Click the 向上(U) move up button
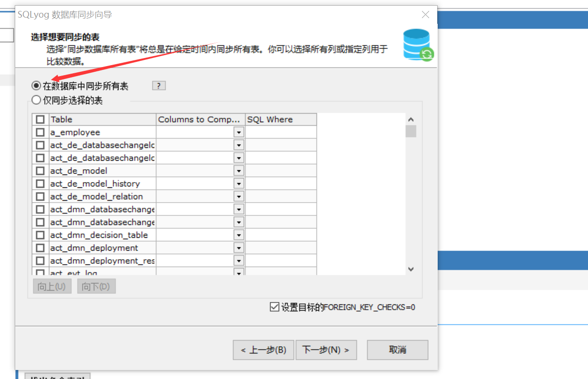 52,287
